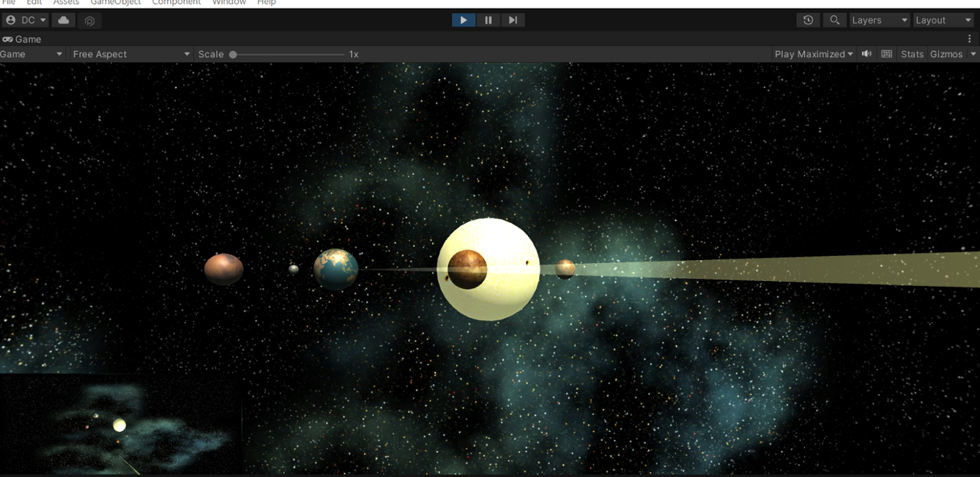Screen dimensions: 980x477
Task: Open the Component menu
Action: click(177, 3)
